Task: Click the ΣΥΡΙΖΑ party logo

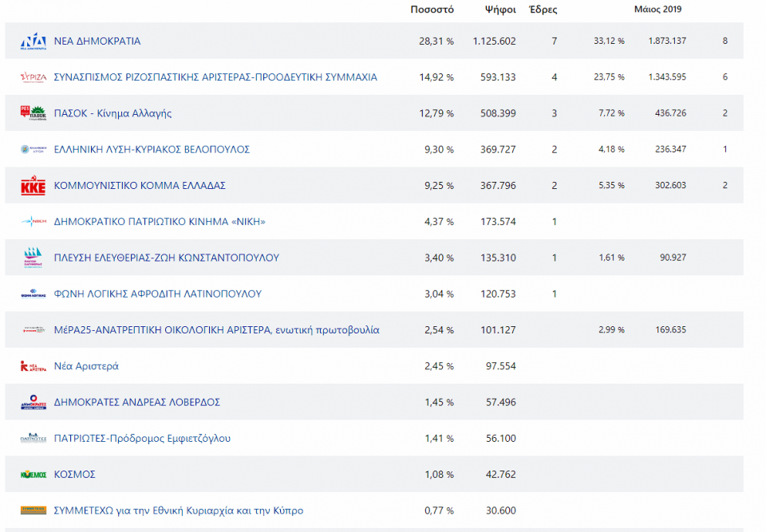Action: pos(33,77)
